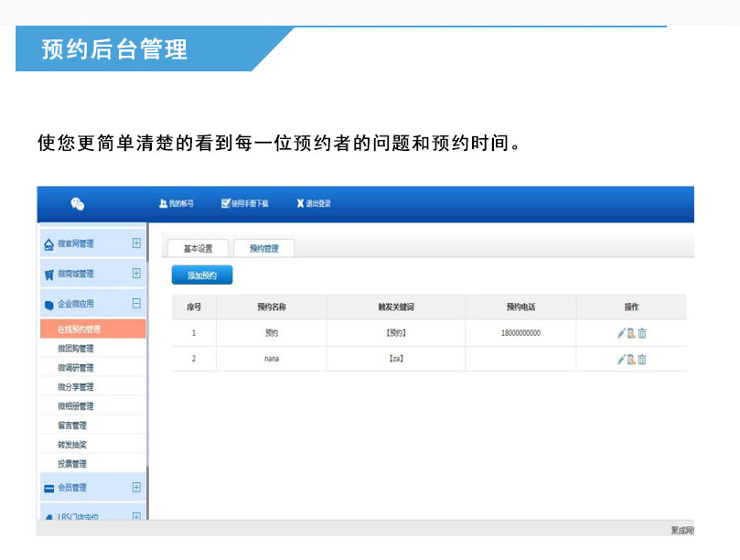740x560 pixels.
Task: Open 微团购管理 in the sidebar
Action: (75, 349)
